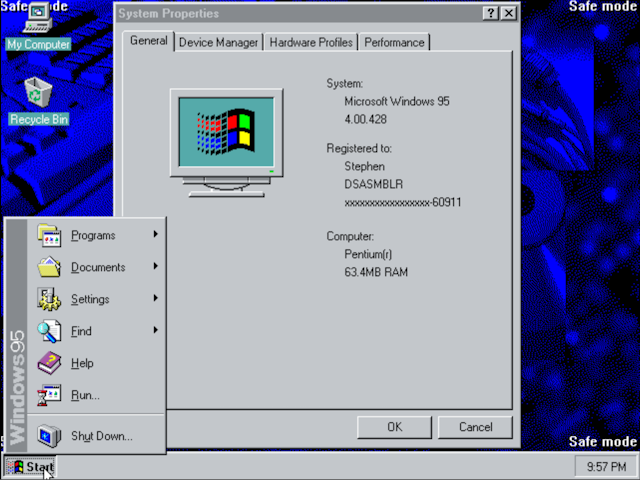The image size is (640, 480).
Task: Click the Windows flag icon on Start button
Action: click(15, 467)
